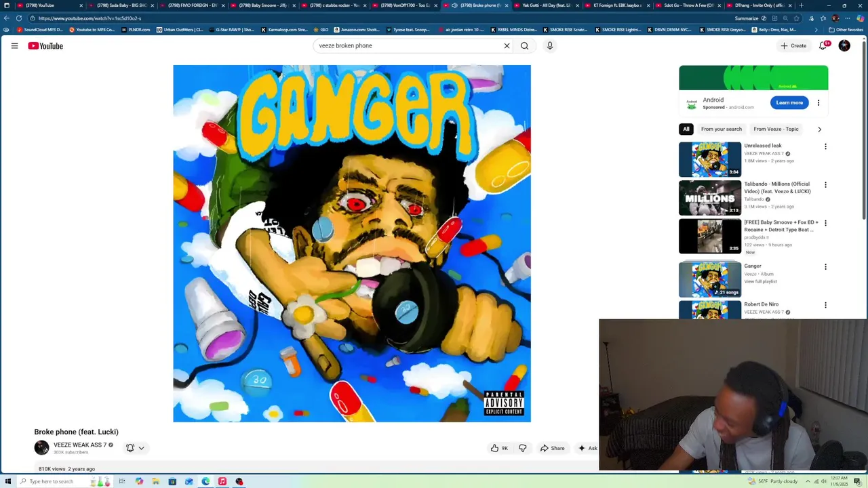Image resolution: width=868 pixels, height=488 pixels.
Task: Open the weather widget 56°F Partly cloudy
Action: point(772,481)
